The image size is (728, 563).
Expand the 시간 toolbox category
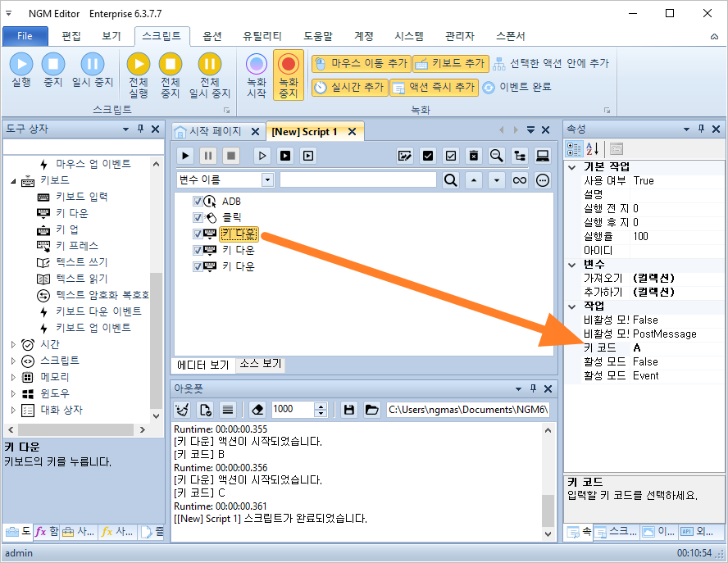click(13, 344)
